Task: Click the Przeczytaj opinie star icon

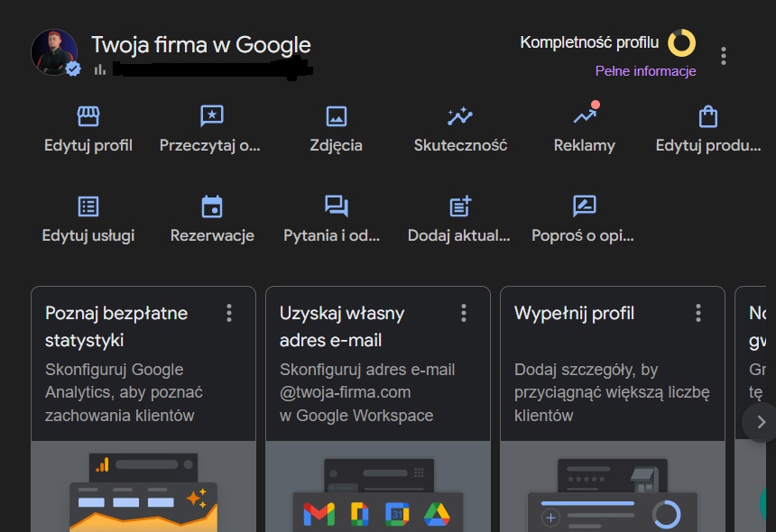Action: click(211, 116)
